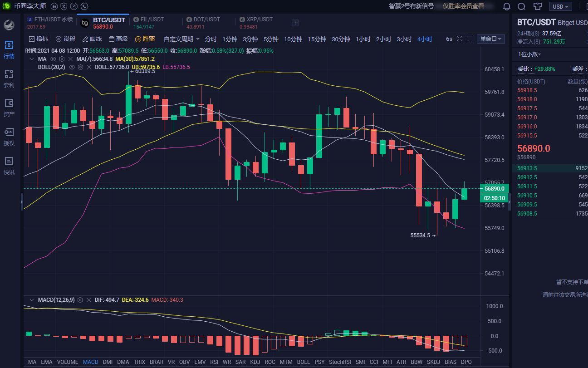Expand the USD currency dropdown

coord(560,6)
